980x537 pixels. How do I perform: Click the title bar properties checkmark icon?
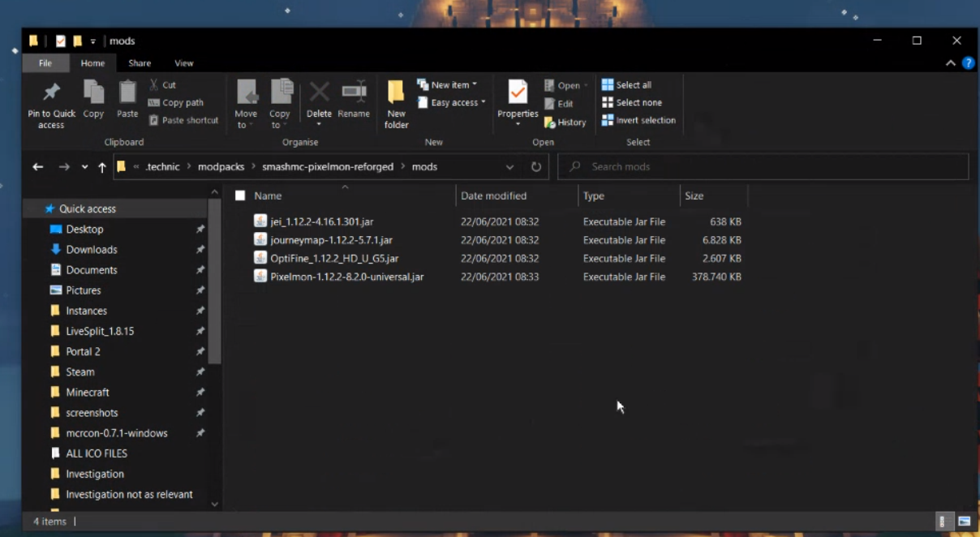[x=60, y=41]
